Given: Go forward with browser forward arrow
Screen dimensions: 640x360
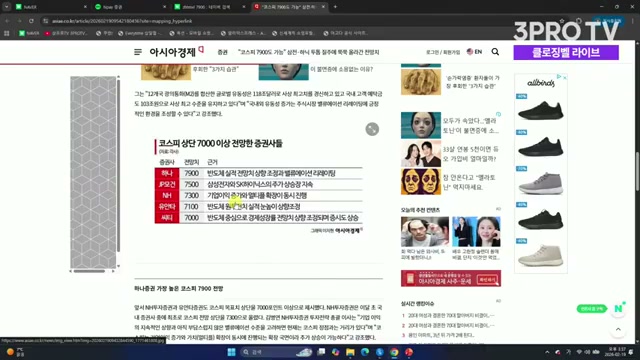Looking at the screenshot, I should [x=19, y=21].
